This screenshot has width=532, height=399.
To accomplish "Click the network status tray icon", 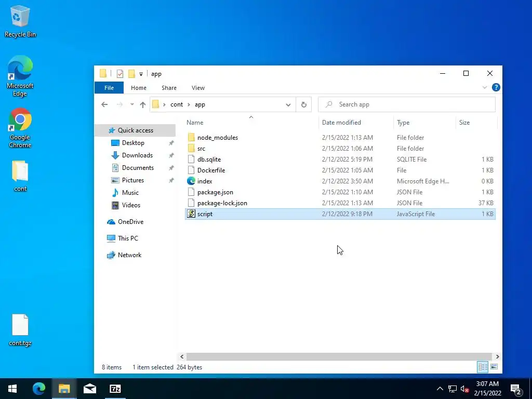I will pos(452,389).
